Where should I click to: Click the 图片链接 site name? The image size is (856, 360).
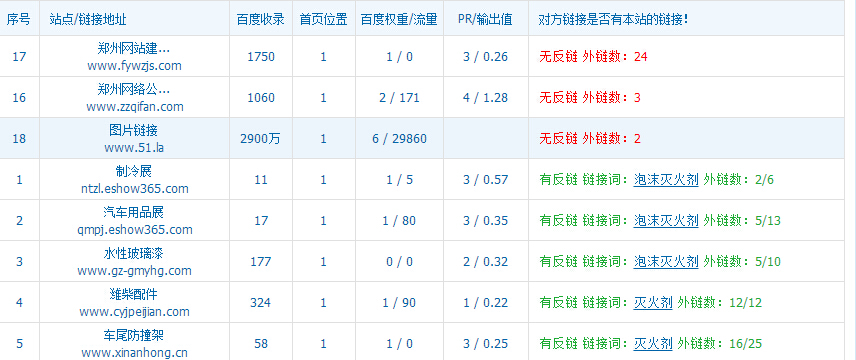coord(134,131)
